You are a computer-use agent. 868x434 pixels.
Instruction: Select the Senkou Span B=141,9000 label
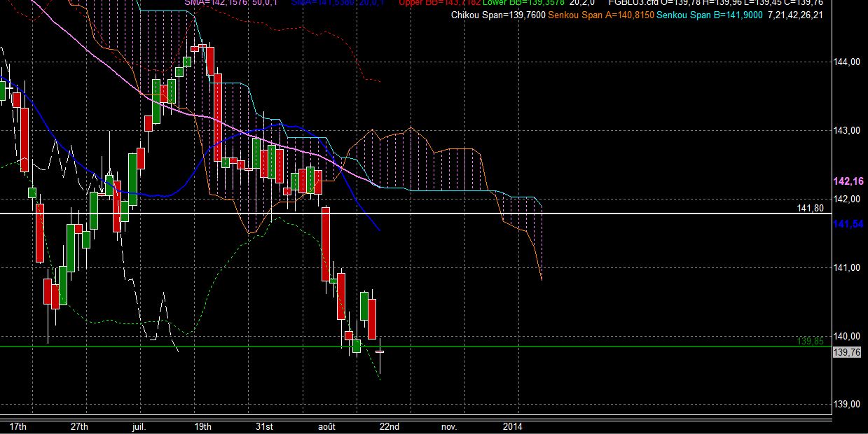(x=708, y=15)
